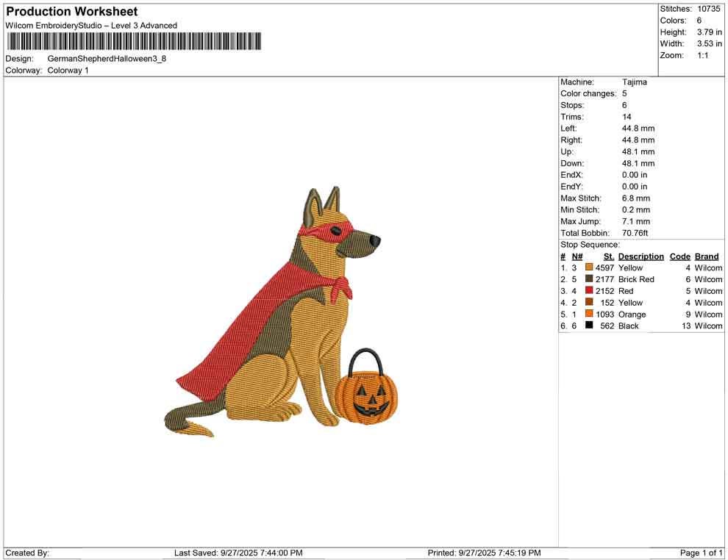728x560 pixels.
Task: Select the stop 4 Yellow thread swatch
Action: pyautogui.click(x=588, y=302)
